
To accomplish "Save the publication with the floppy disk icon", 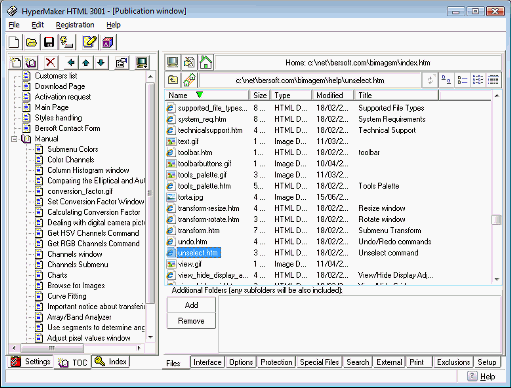I will (49, 42).
